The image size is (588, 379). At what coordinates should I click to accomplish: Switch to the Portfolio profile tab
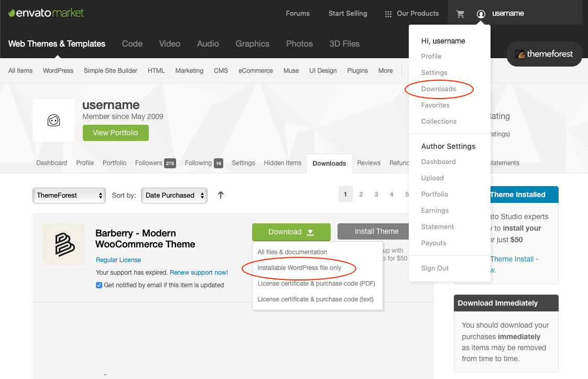coord(114,163)
